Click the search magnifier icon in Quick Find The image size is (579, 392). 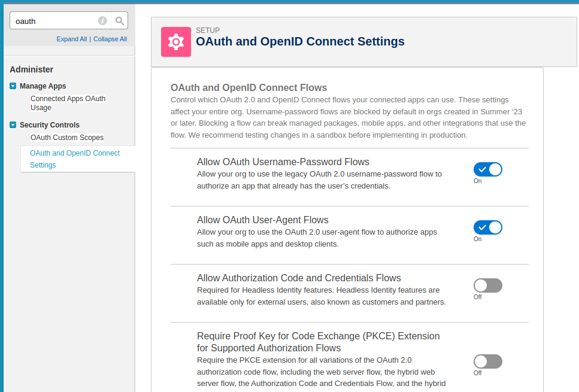coord(119,21)
